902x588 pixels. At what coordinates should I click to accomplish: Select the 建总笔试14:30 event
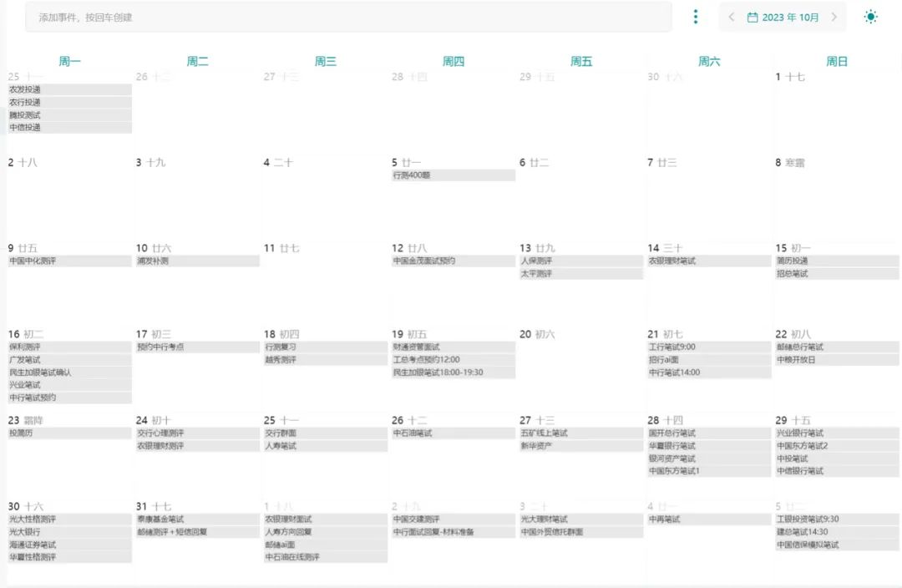coord(837,532)
